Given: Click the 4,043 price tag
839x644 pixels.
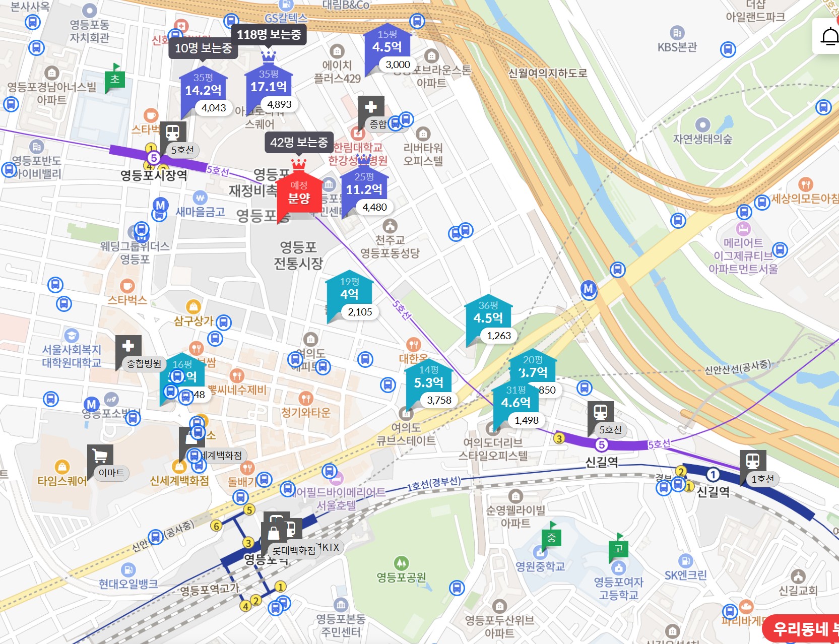Looking at the screenshot, I should click(x=214, y=108).
